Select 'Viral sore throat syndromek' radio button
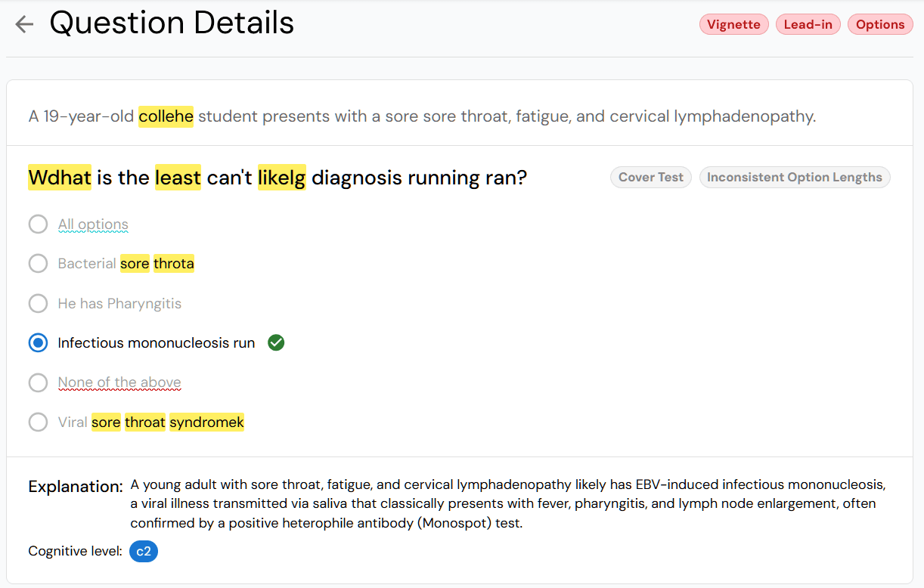 38,422
